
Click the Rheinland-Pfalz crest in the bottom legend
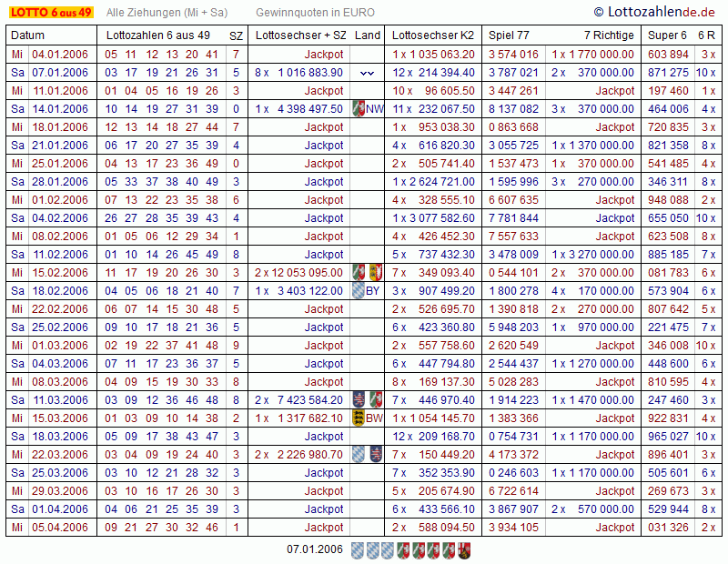464,550
